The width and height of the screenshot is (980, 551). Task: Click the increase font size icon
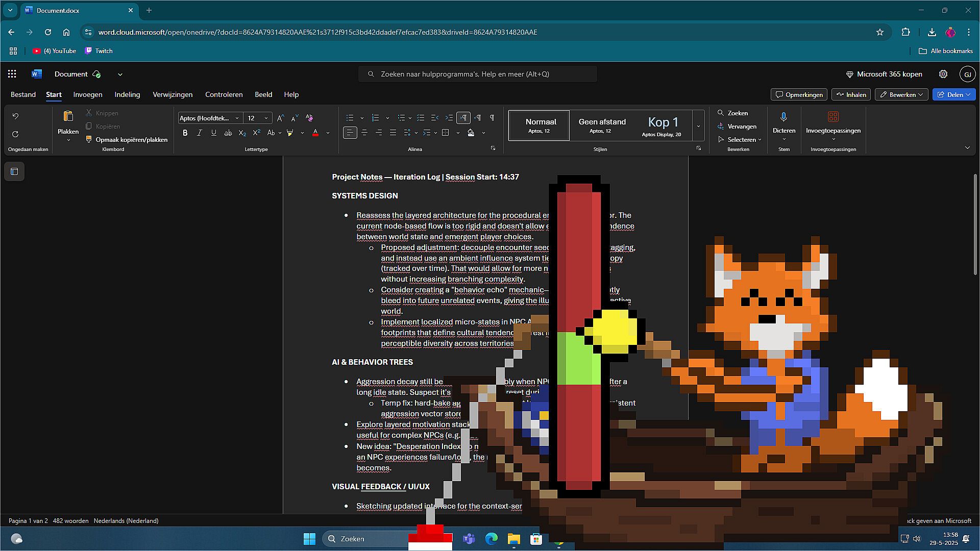[x=280, y=118]
